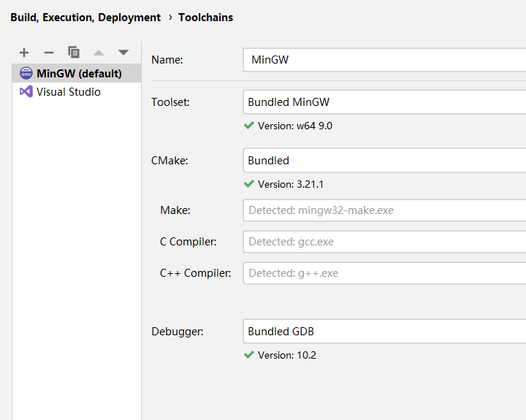The height and width of the screenshot is (420, 526).
Task: Click green checkmark next to CMake 3.21.1
Action: coord(249,184)
